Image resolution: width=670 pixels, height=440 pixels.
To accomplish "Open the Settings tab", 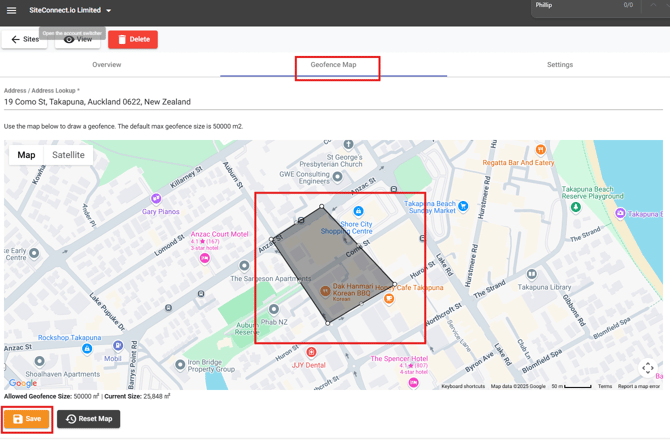I will [559, 65].
